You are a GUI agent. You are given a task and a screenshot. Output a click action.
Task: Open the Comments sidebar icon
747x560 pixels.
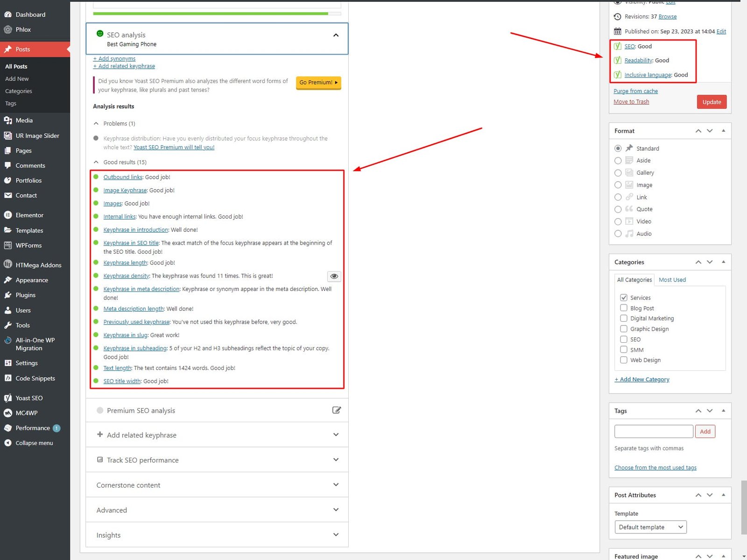pyautogui.click(x=8, y=165)
